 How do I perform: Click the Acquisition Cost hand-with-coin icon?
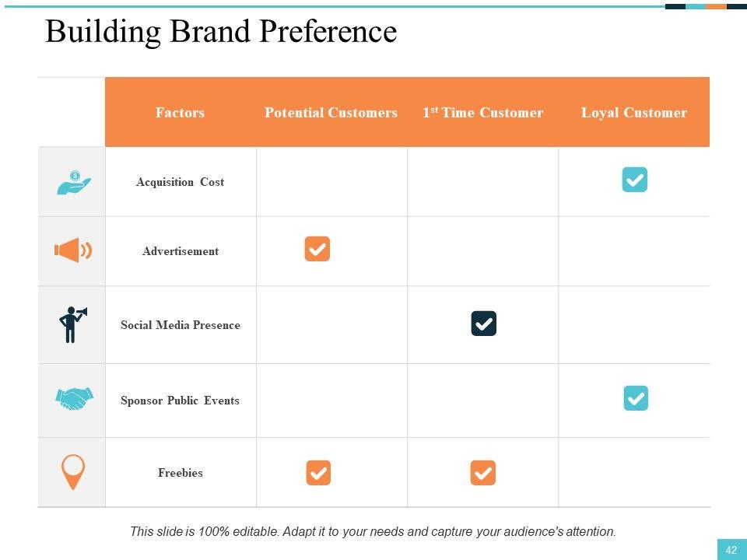[x=73, y=183]
